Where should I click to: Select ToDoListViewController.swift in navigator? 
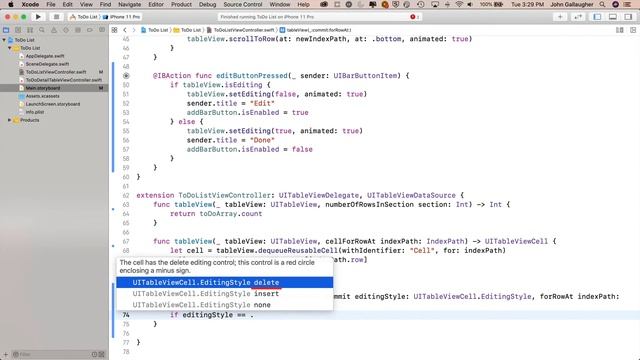(56, 72)
